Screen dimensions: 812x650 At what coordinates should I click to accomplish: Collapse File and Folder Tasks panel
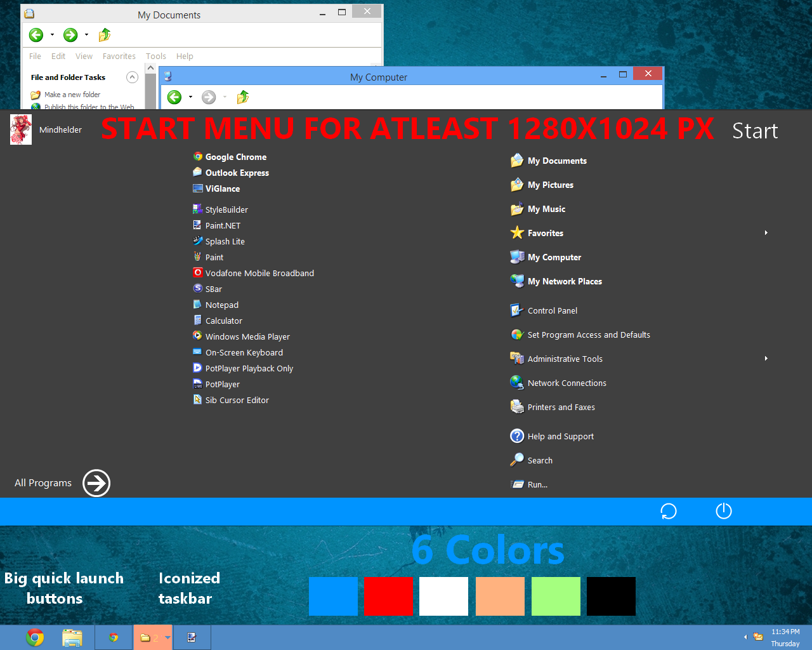tap(132, 77)
